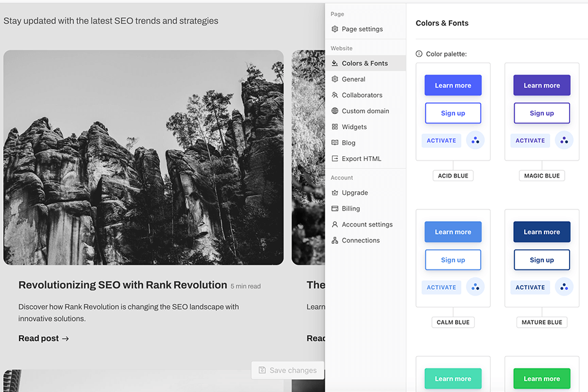
Task: Click the rock formation blog post image
Action: [x=143, y=157]
